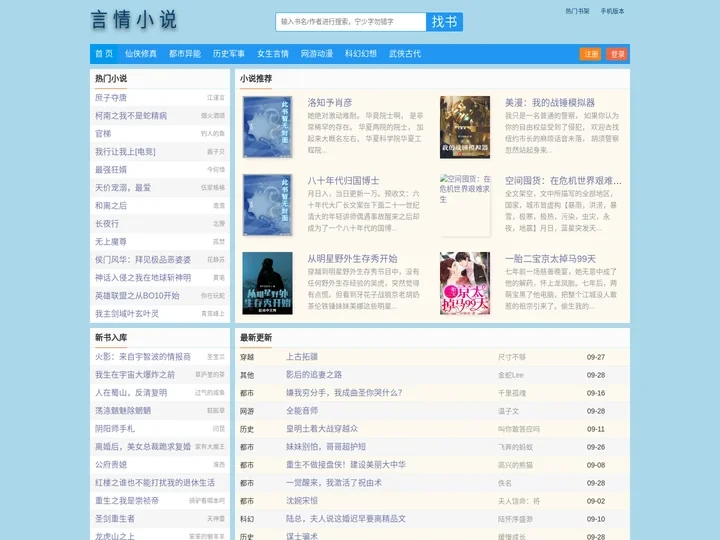720x540 pixels.
Task: Open 天价宠溺，最爱 in hot novels
Action: (123, 187)
